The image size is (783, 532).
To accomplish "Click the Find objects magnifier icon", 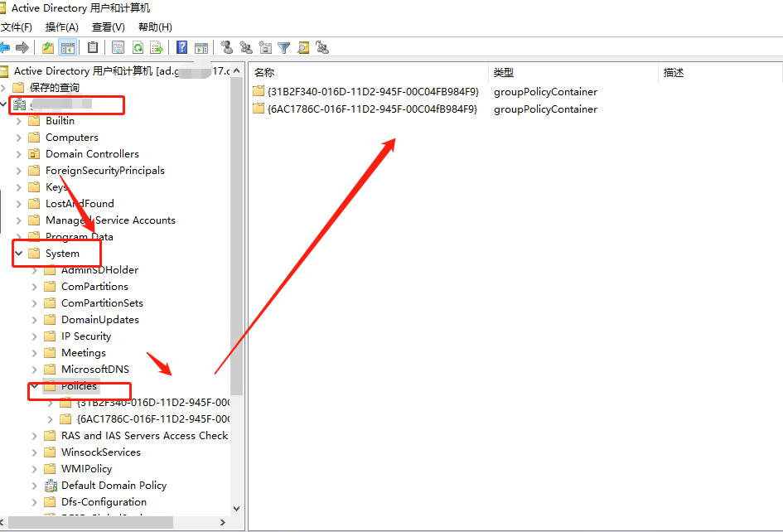I will [303, 48].
